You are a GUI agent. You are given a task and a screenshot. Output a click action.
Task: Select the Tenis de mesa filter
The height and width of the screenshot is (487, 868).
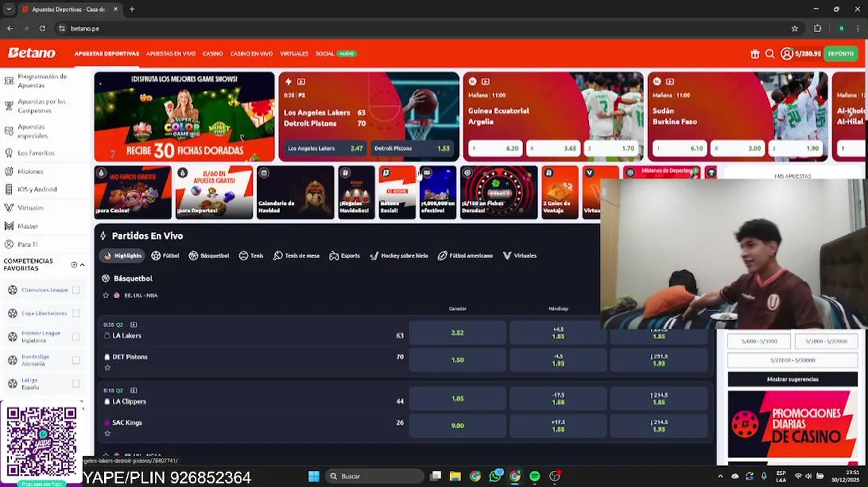click(296, 256)
